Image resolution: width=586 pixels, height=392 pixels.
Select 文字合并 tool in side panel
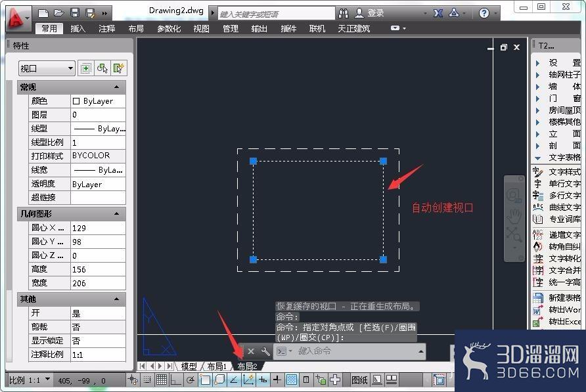[x=556, y=270]
